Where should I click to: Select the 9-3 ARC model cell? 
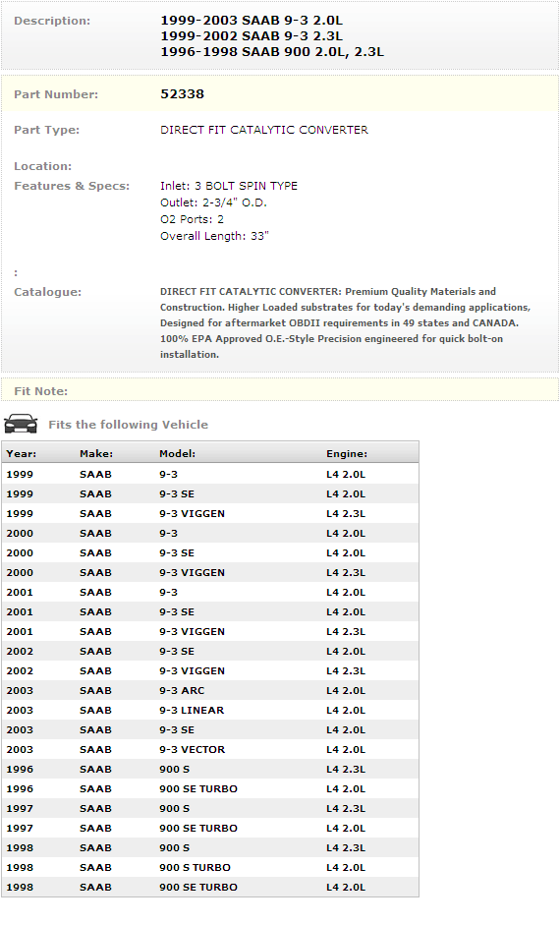coord(182,691)
